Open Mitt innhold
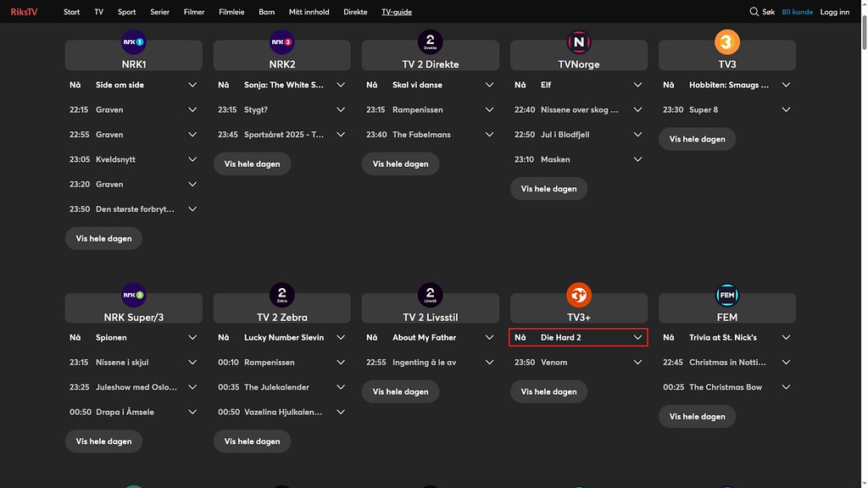Screen dimensions: 868x488 click(x=309, y=12)
